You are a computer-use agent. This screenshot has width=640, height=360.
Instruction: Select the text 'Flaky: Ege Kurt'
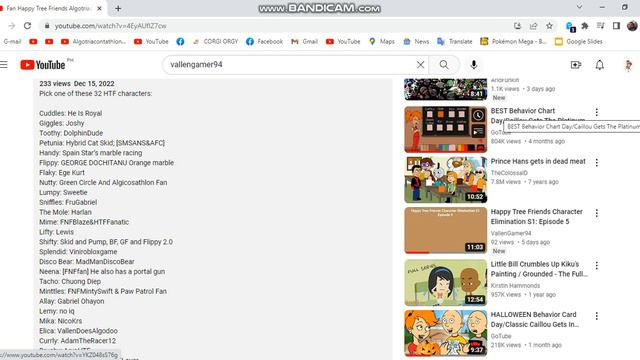coord(62,173)
